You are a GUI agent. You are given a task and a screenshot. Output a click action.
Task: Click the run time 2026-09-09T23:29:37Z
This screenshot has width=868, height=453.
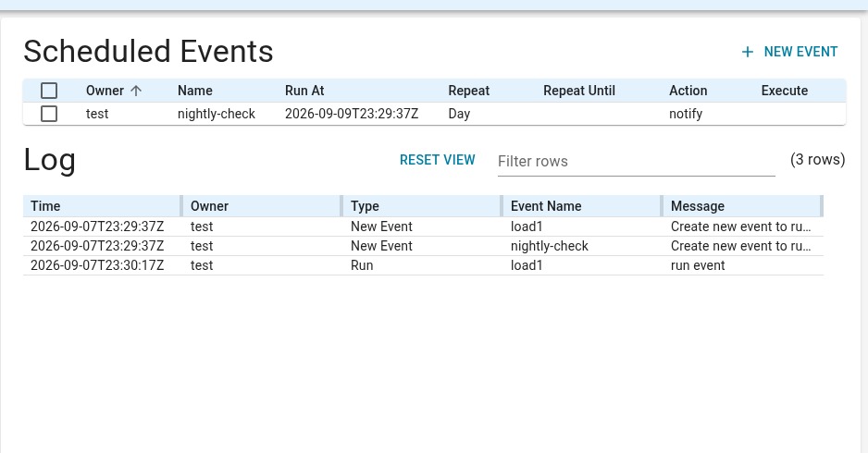(x=352, y=114)
